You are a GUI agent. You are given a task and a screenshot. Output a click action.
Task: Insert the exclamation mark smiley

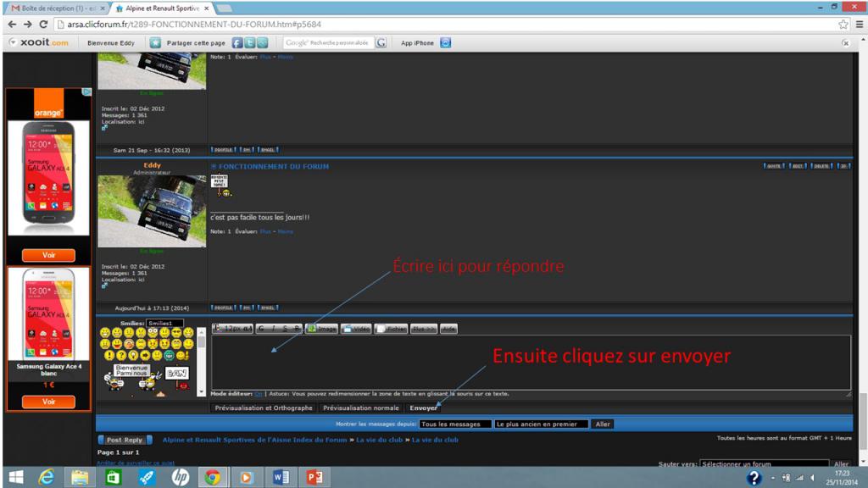pyautogui.click(x=109, y=355)
